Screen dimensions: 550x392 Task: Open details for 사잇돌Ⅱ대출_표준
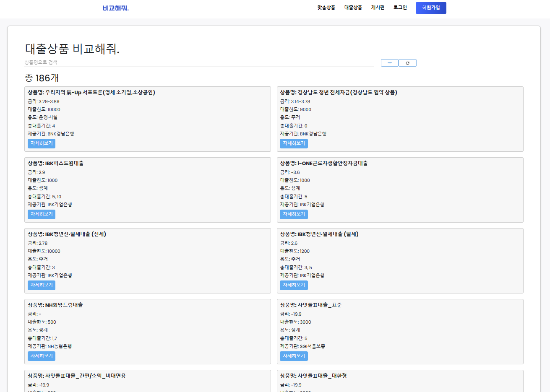click(x=293, y=356)
